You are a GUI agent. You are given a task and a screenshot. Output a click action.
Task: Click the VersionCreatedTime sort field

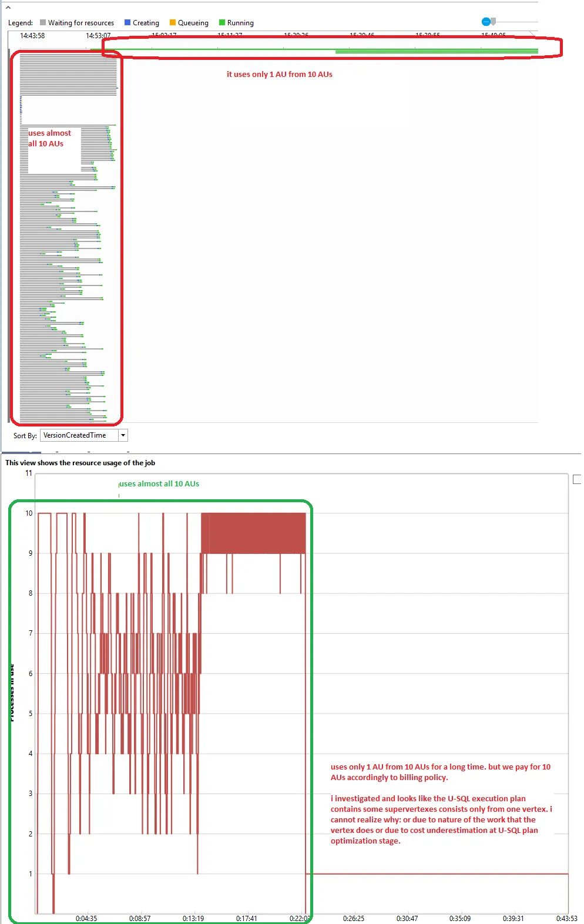[x=79, y=435]
